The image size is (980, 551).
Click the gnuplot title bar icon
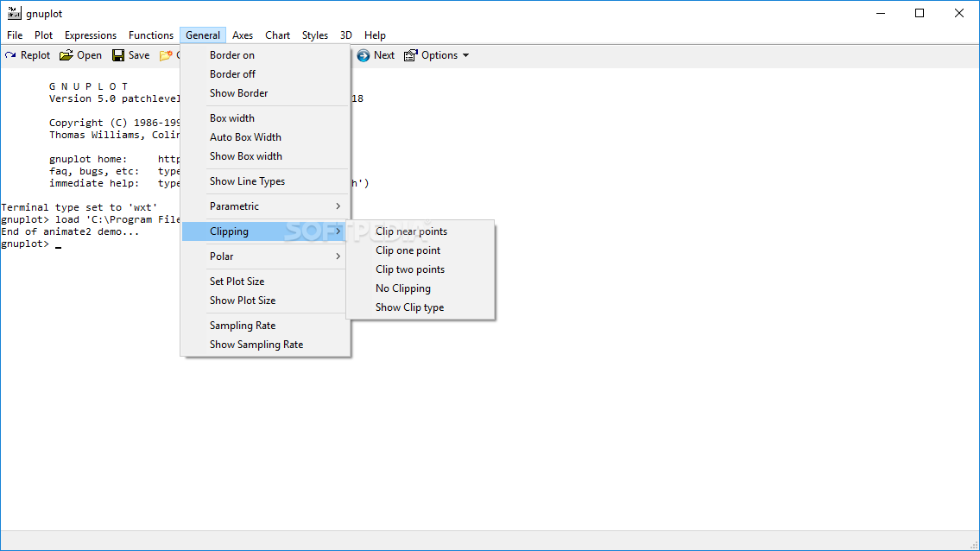pos(14,13)
